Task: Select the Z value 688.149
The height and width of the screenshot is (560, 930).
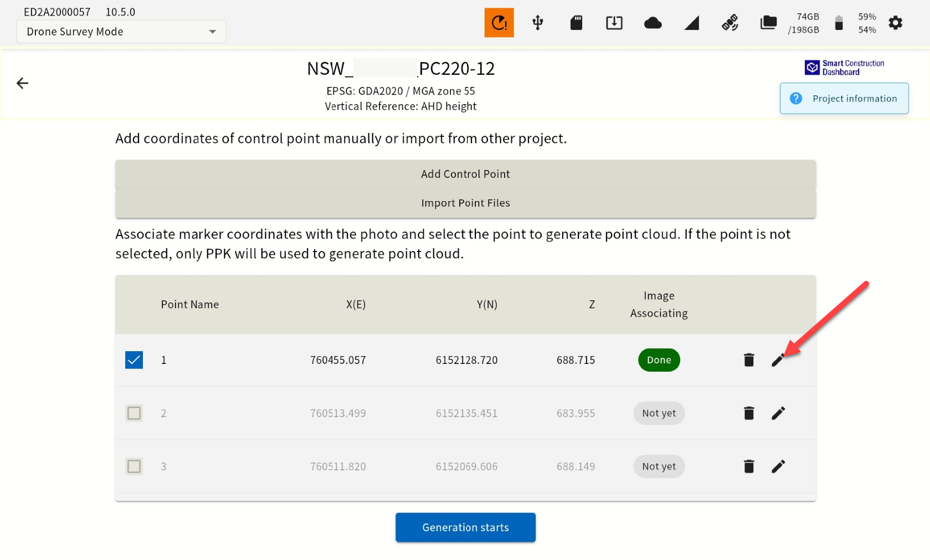Action: [576, 466]
